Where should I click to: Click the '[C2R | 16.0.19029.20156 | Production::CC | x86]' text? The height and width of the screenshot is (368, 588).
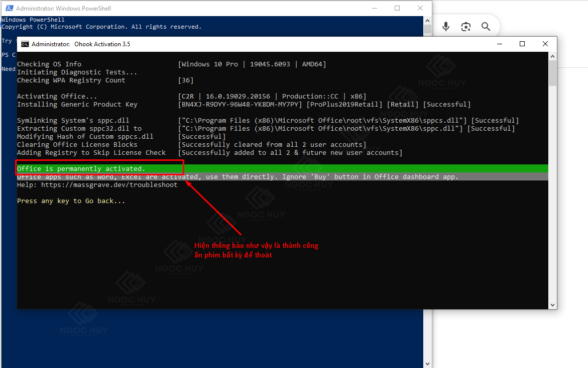[272, 97]
